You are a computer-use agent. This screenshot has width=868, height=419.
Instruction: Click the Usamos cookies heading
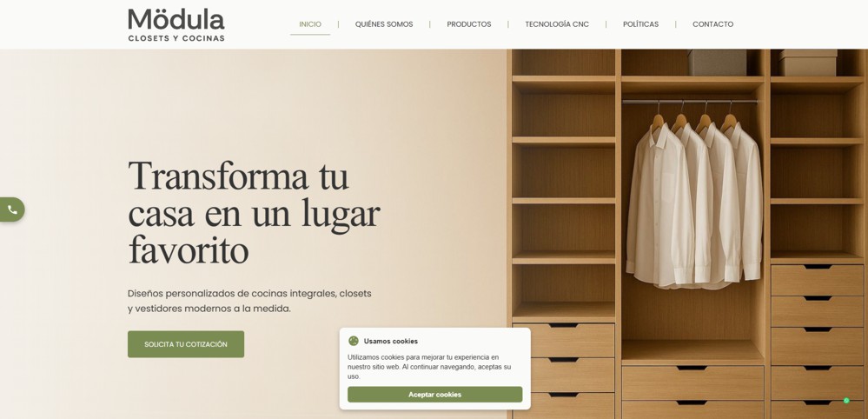coord(391,341)
